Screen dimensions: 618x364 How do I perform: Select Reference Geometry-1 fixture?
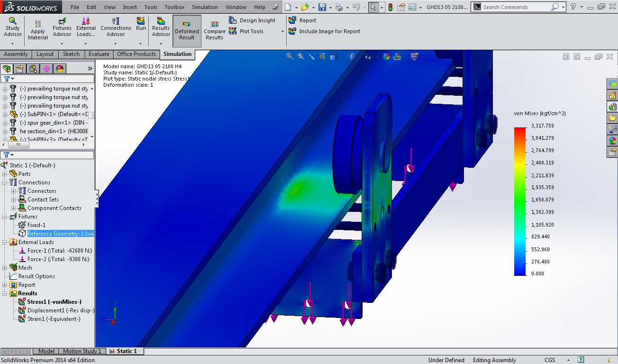[x=56, y=234]
